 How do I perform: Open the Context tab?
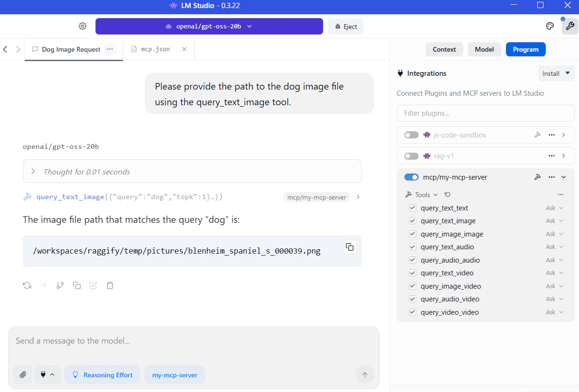444,49
